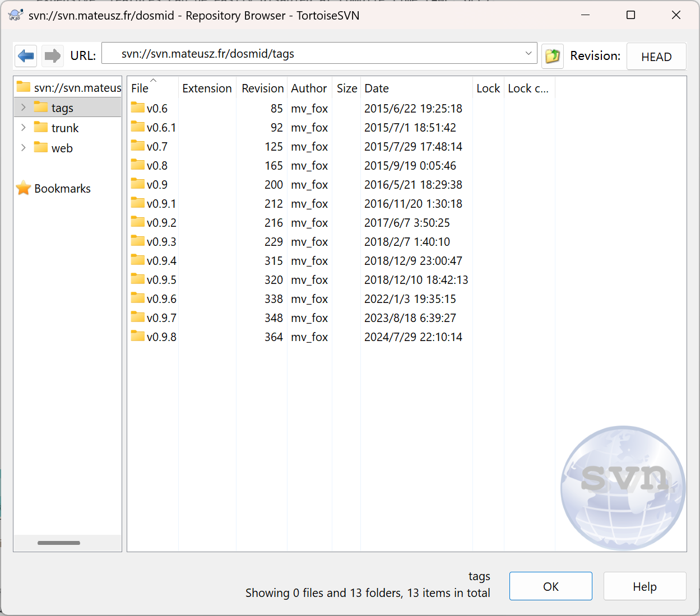700x616 pixels.
Task: Click revision number 85
Action: tap(277, 108)
